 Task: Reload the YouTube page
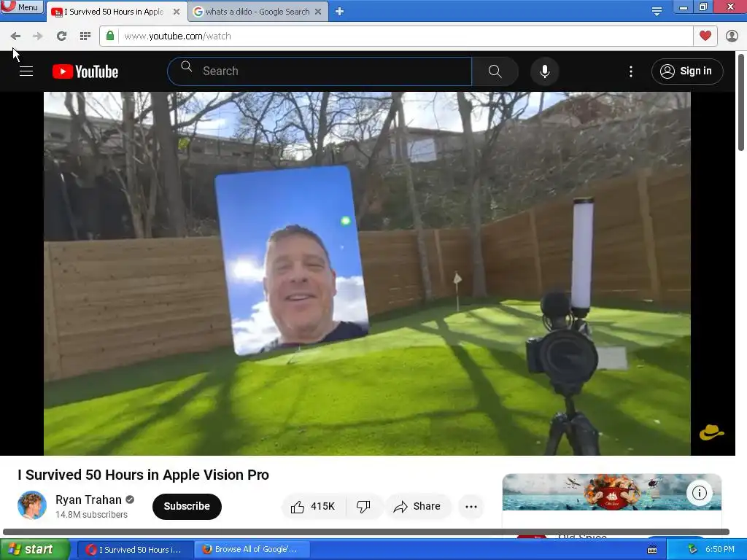pos(61,36)
